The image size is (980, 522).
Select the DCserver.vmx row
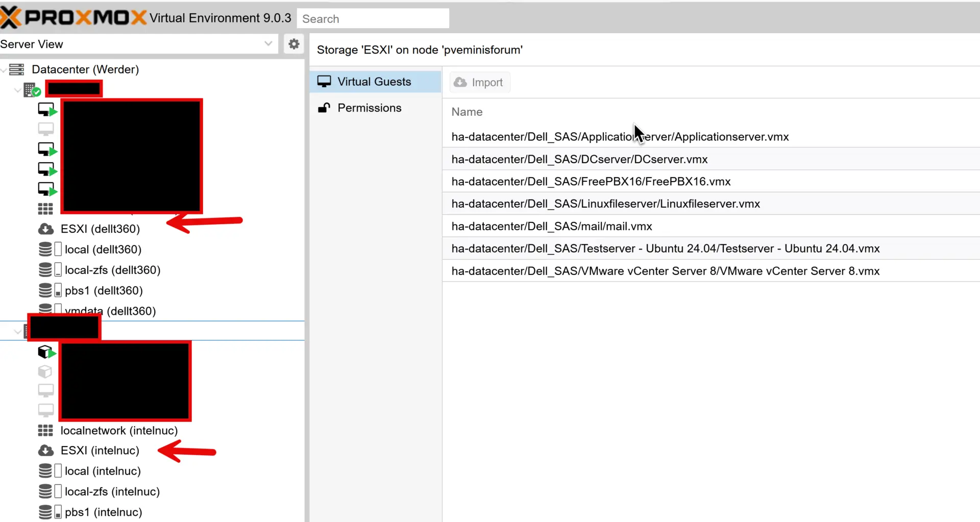pyautogui.click(x=710, y=159)
